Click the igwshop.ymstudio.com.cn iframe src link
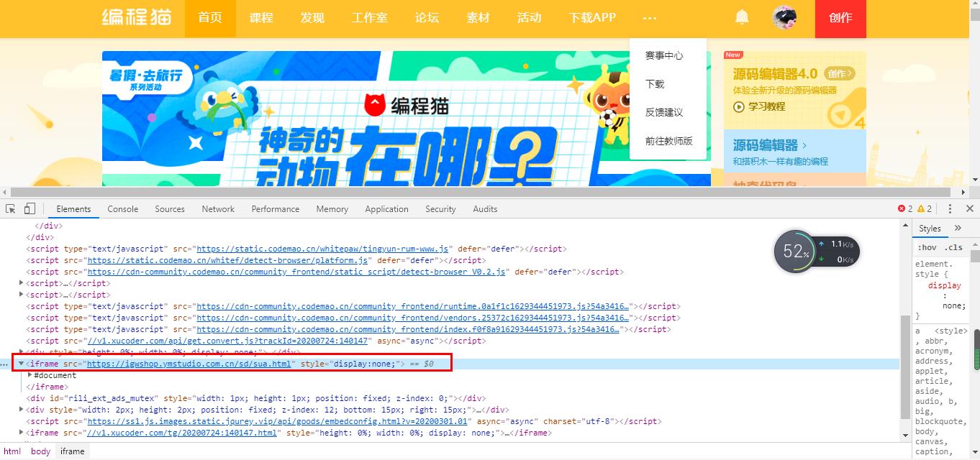Screen dimensions: 980x460 click(189, 364)
